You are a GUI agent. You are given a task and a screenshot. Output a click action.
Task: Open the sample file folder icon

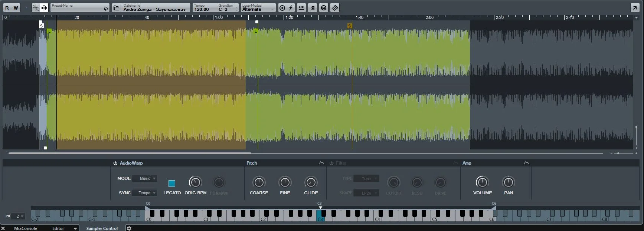pyautogui.click(x=116, y=8)
